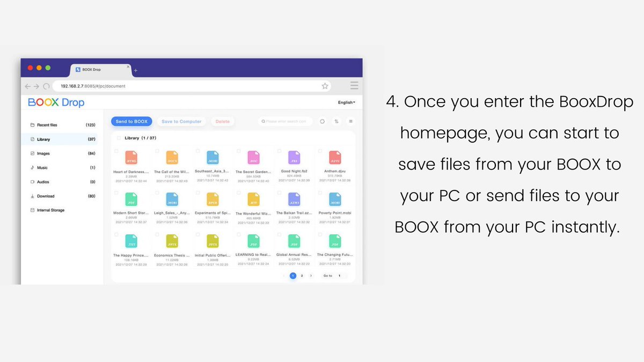644x362 pixels.
Task: Tick the select-all Library checkbox
Action: pyautogui.click(x=119, y=138)
